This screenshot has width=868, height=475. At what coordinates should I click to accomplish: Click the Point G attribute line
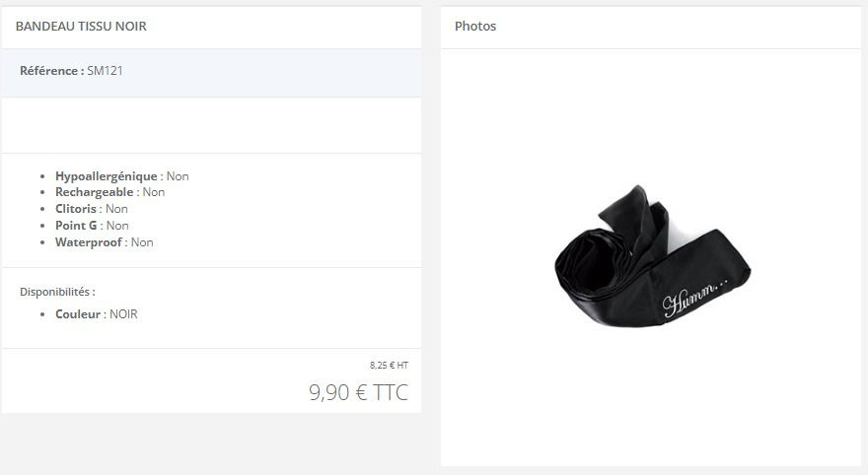click(x=92, y=225)
